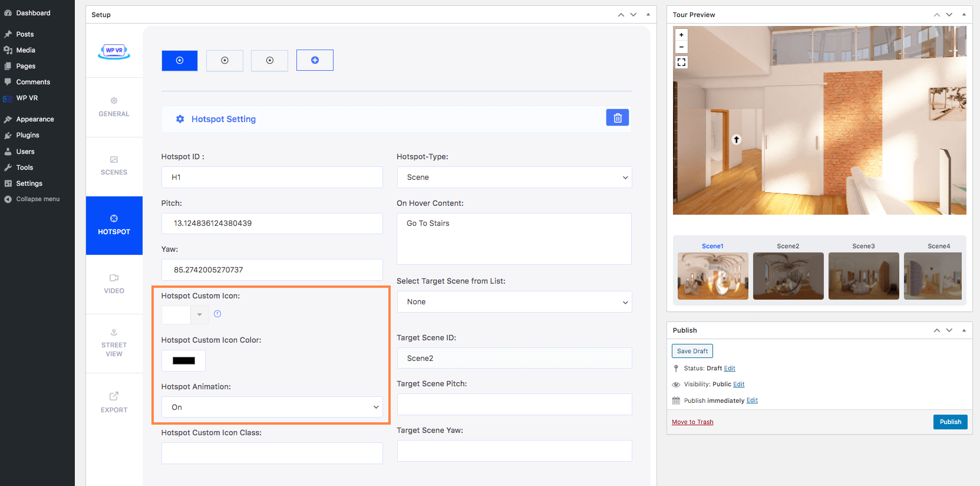Click the arrow hotspot in the preview

[x=736, y=140]
